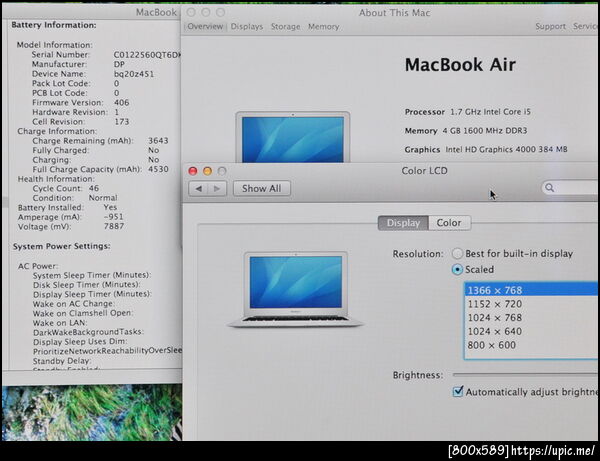Screen dimensions: 600x461
Task: Click the Standby Delay entry
Action: 62,361
